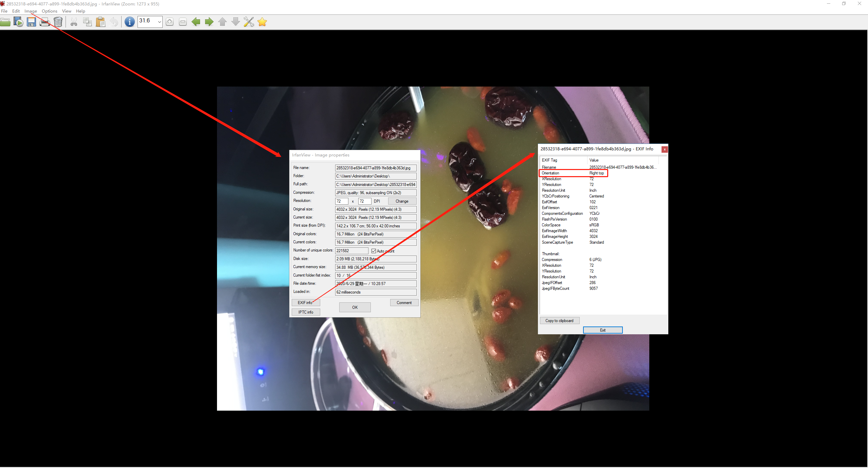868x468 pixels.
Task: Open the Options menu
Action: [x=49, y=11]
